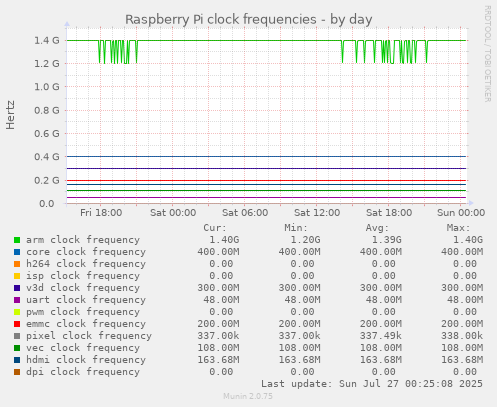497x407 pixels.
Task: Click the 'Last update' timestamp text
Action: (372, 384)
